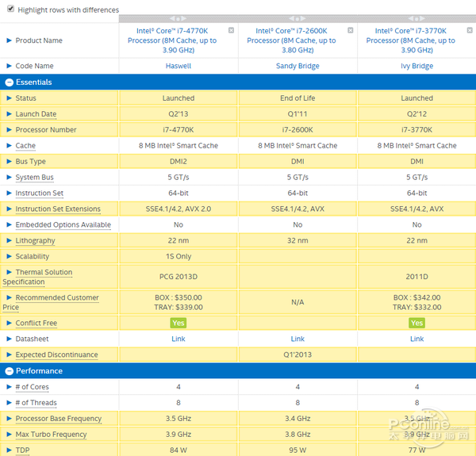The width and height of the screenshot is (476, 456).
Task: Collapse the Essentials section minus icon
Action: pos(9,82)
